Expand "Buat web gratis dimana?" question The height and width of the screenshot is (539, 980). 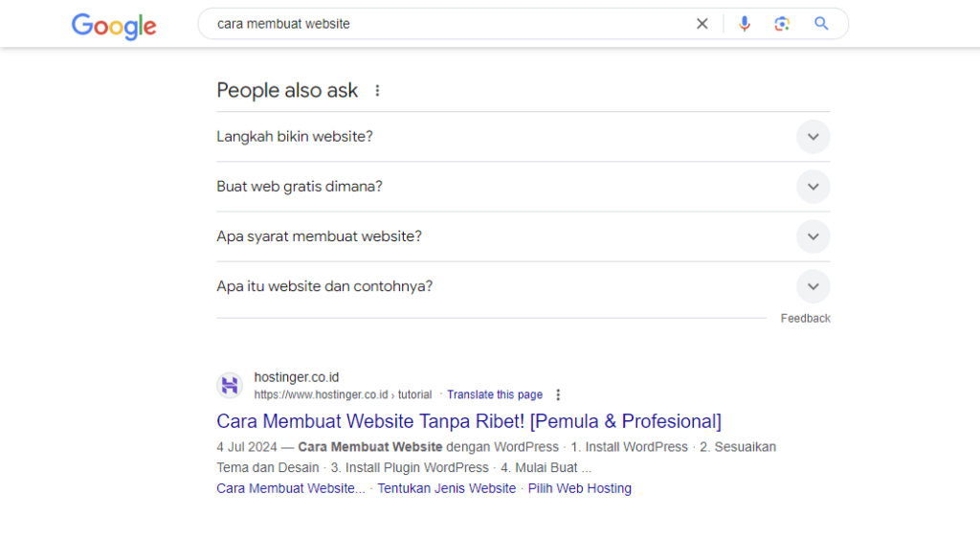[x=813, y=187]
